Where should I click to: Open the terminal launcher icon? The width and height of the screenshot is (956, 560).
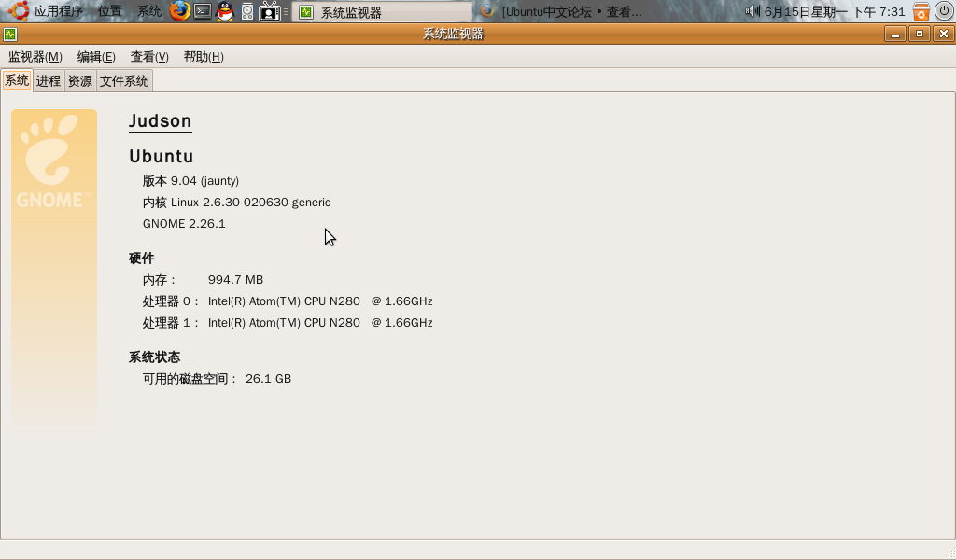click(x=203, y=11)
